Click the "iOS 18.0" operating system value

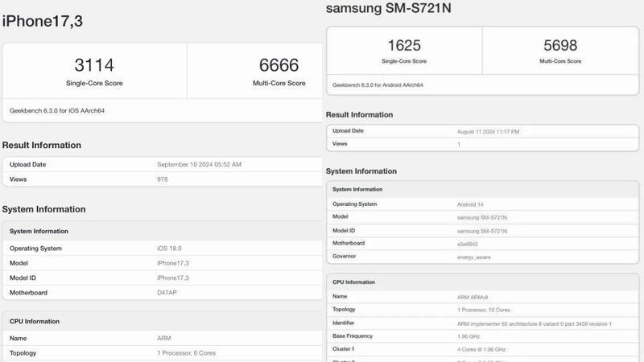(x=169, y=249)
